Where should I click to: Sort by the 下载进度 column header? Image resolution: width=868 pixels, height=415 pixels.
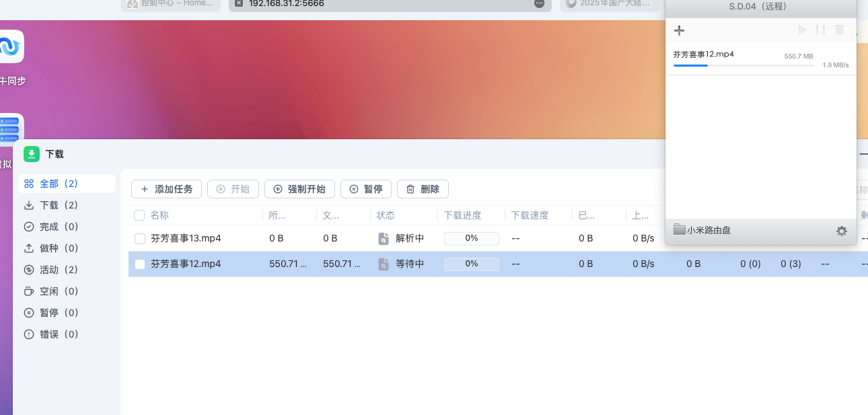tap(463, 215)
